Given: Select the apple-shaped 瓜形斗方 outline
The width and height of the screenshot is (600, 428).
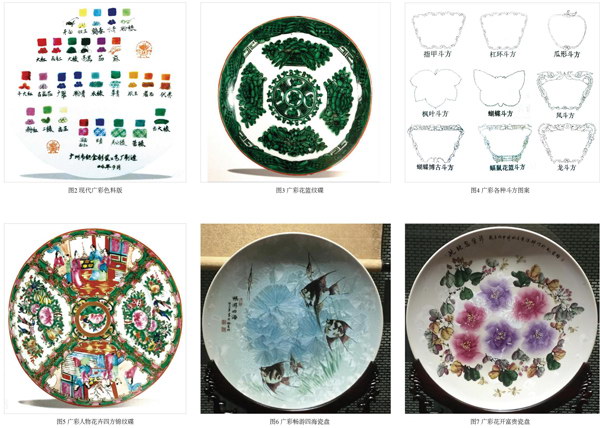Looking at the screenshot, I should pos(567,29).
